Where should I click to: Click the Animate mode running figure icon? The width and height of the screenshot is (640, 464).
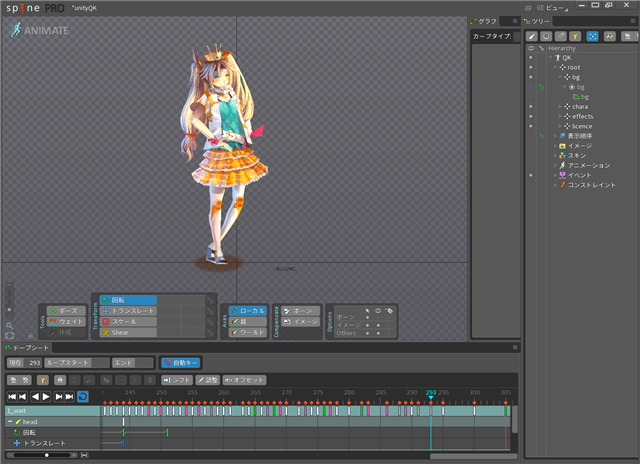tap(16, 30)
